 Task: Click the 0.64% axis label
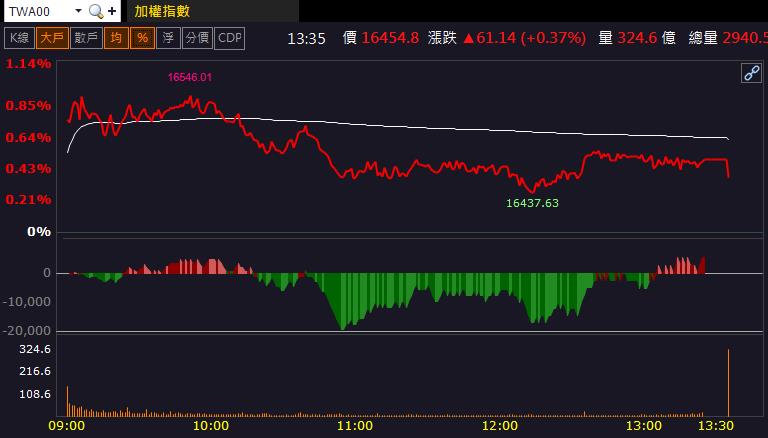(x=28, y=138)
